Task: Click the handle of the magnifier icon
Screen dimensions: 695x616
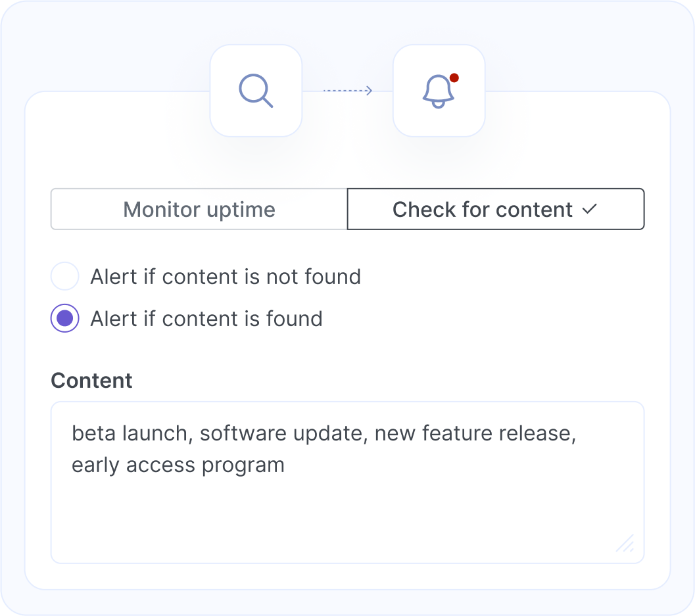Action: pos(268,102)
